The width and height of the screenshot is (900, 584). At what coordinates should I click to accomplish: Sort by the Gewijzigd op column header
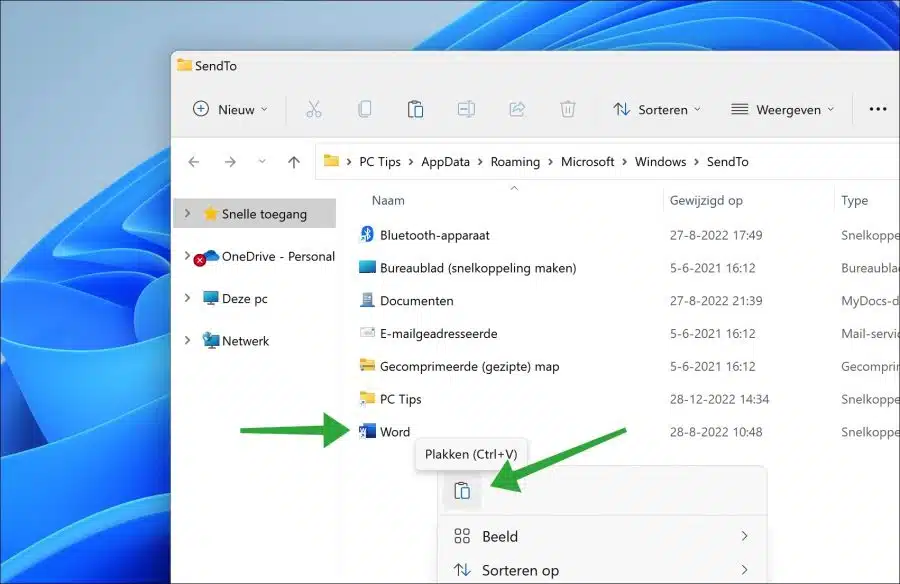pos(706,200)
